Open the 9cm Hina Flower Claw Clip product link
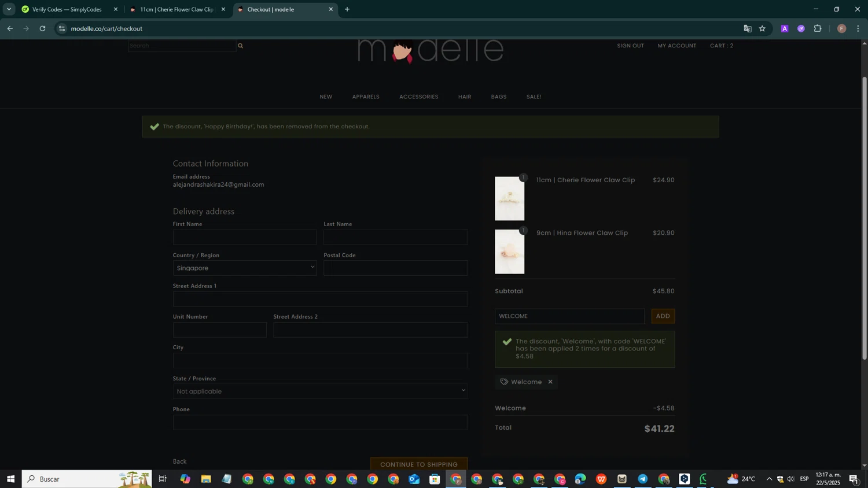 [582, 233]
